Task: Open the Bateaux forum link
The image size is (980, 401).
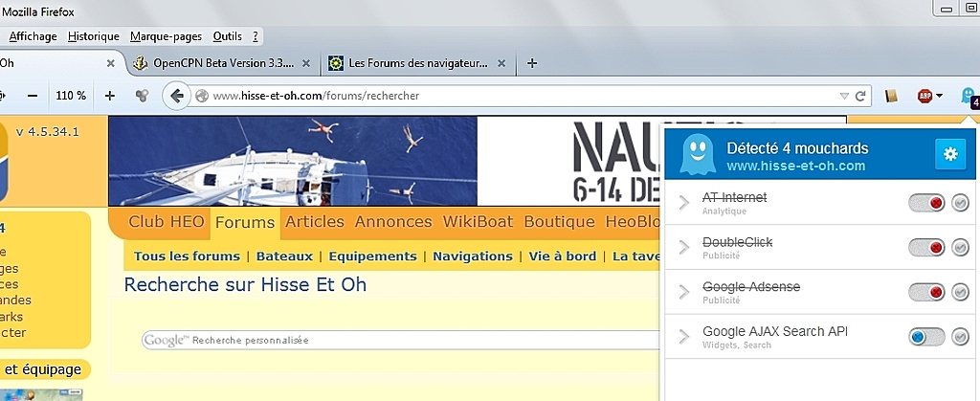Action: click(x=284, y=256)
